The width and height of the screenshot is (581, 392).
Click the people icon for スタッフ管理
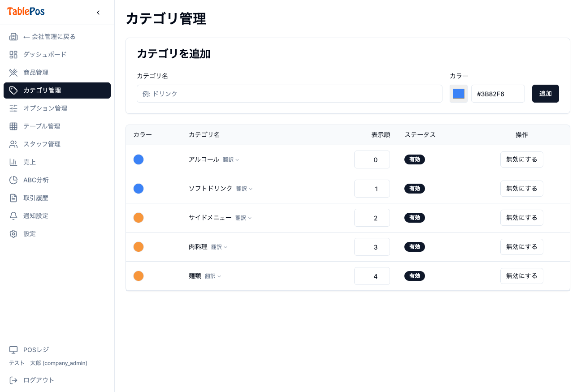point(13,144)
